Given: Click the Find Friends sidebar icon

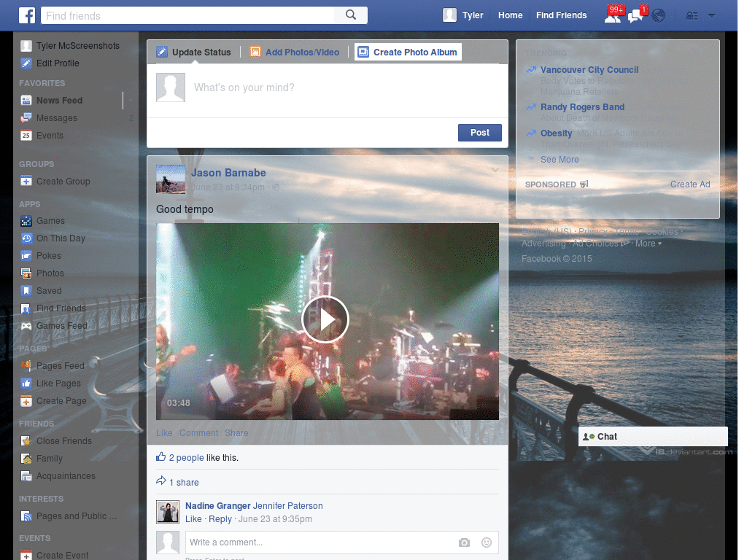Looking at the screenshot, I should click(26, 308).
